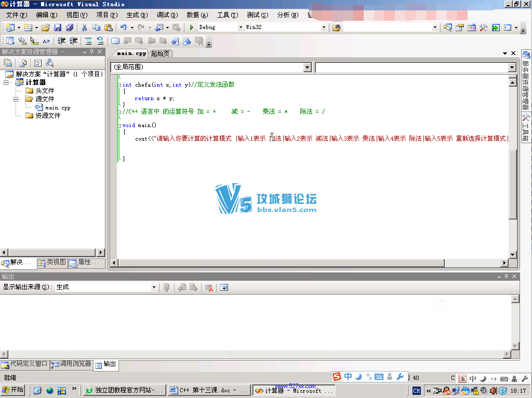Toggle word wrap in the output window
532x398 pixels.
point(224,288)
